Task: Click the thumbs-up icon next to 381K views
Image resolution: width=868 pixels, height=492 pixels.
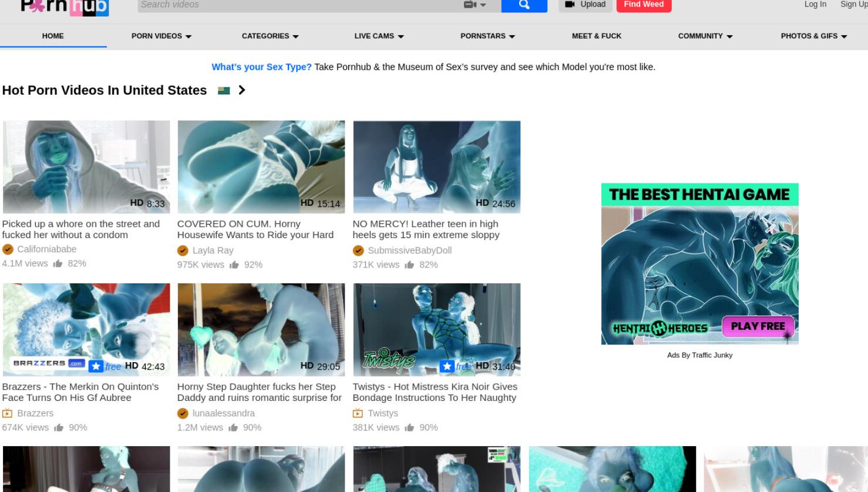Action: pos(409,428)
